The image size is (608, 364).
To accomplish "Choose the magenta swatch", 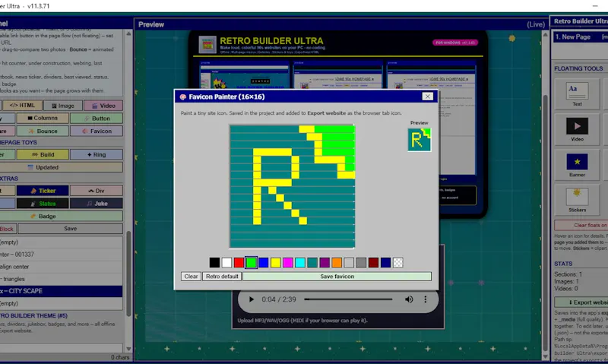I will [x=288, y=262].
